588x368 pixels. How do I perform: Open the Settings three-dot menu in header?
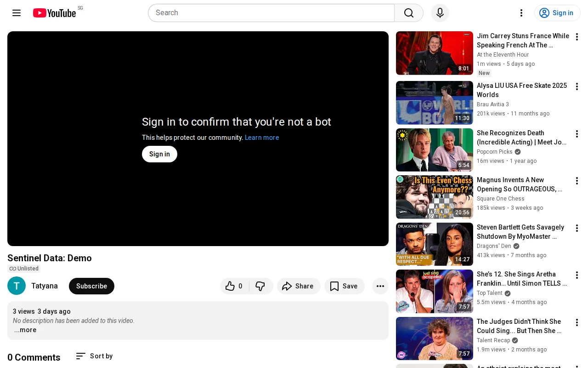pos(521,13)
